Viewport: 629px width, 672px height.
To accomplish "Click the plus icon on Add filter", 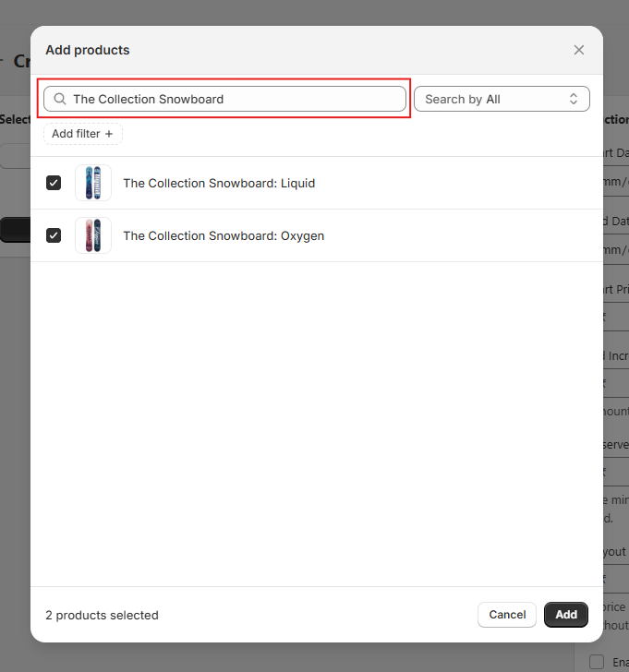I will click(x=109, y=134).
